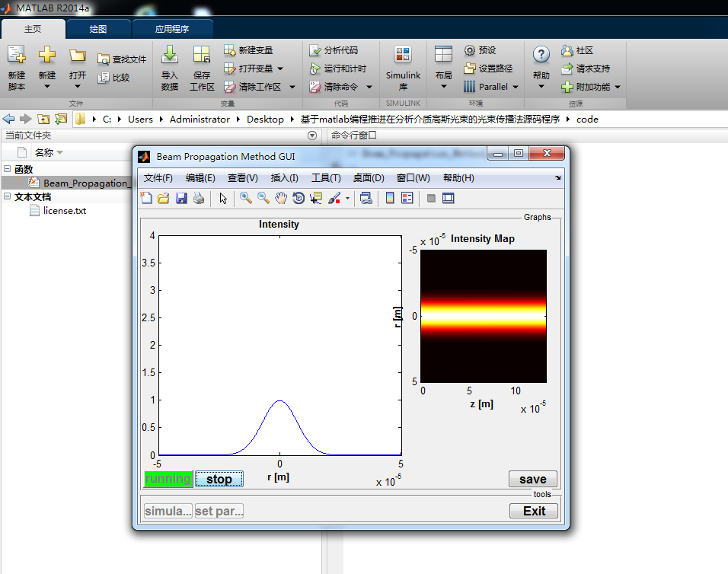Click the Print Figure icon

199,198
